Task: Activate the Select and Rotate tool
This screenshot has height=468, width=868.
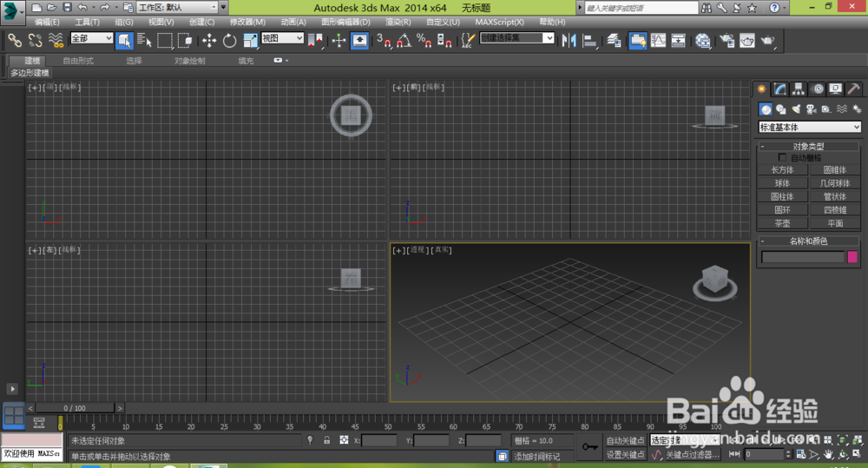Action: (229, 40)
